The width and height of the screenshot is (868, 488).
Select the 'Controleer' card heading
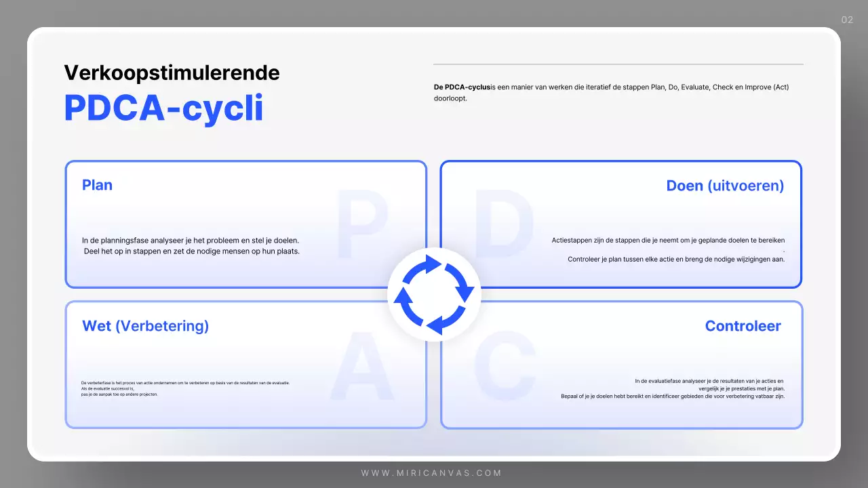coord(743,326)
